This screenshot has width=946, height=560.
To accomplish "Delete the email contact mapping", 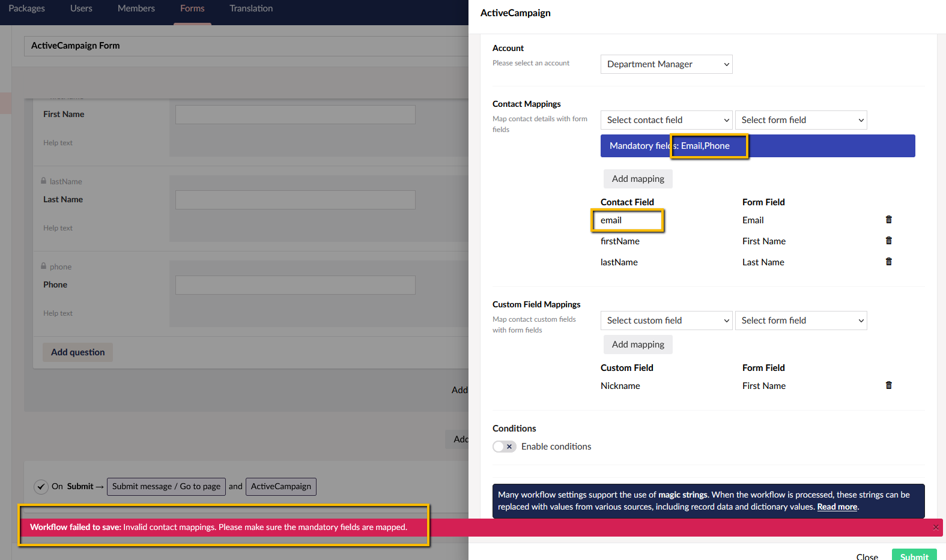I will pyautogui.click(x=888, y=220).
